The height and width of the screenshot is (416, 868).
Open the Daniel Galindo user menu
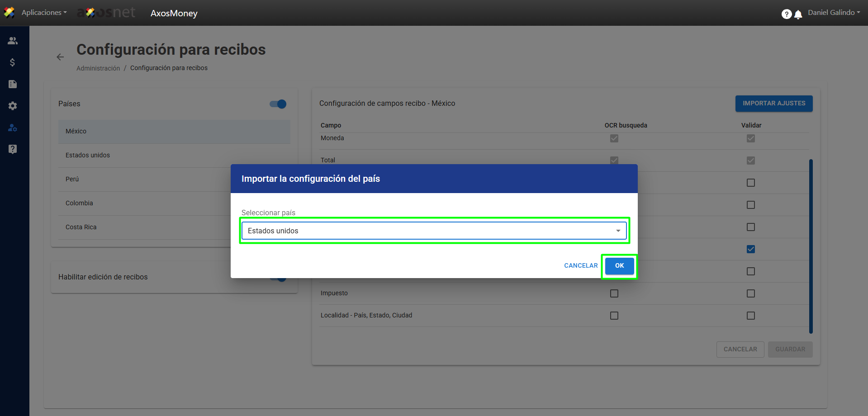point(834,13)
